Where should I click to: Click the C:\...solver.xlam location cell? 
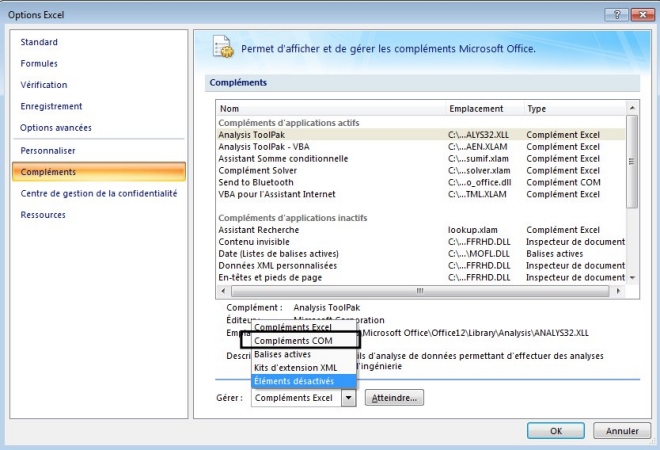(x=479, y=170)
